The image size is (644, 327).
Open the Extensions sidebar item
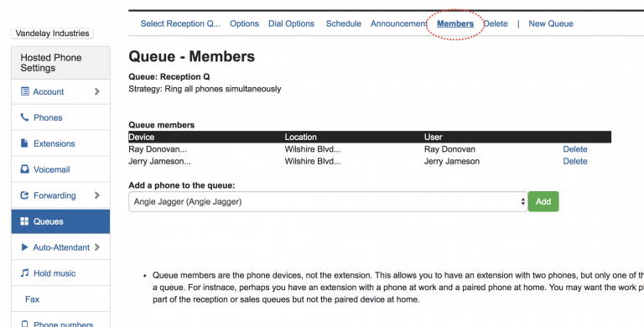(x=60, y=143)
